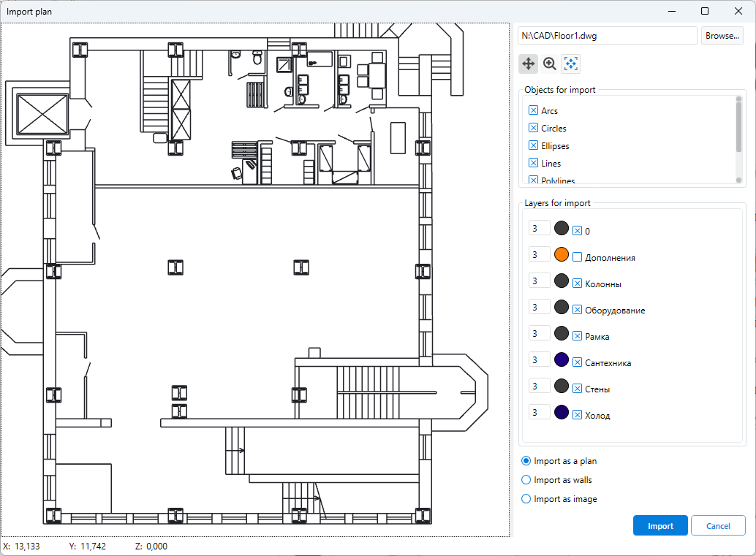This screenshot has height=556, width=756.
Task: Select the zoom magnifier tool
Action: (549, 64)
